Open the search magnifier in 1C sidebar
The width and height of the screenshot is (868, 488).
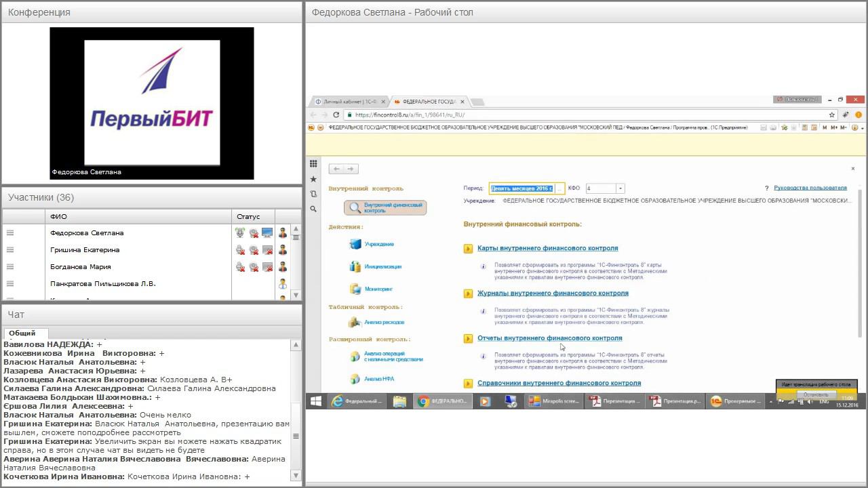tap(313, 209)
